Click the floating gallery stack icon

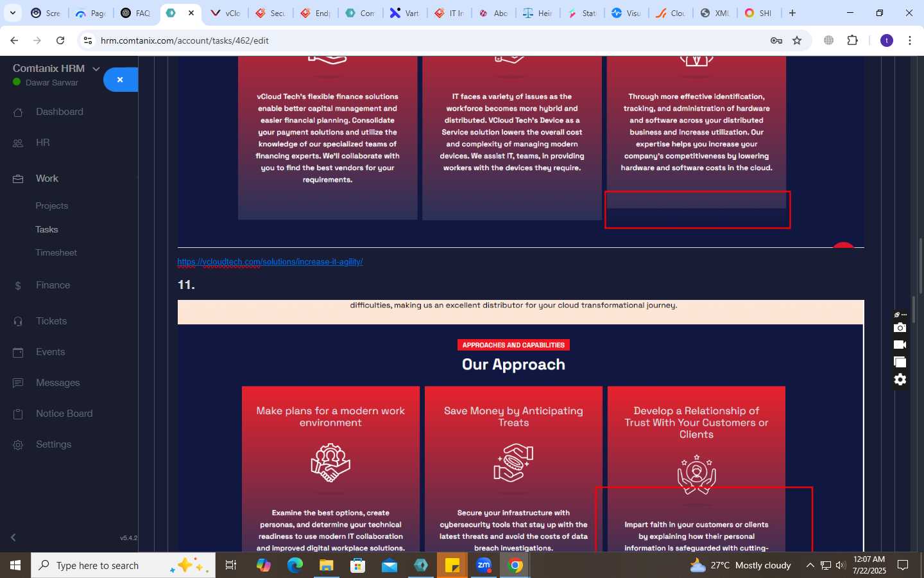coord(900,362)
